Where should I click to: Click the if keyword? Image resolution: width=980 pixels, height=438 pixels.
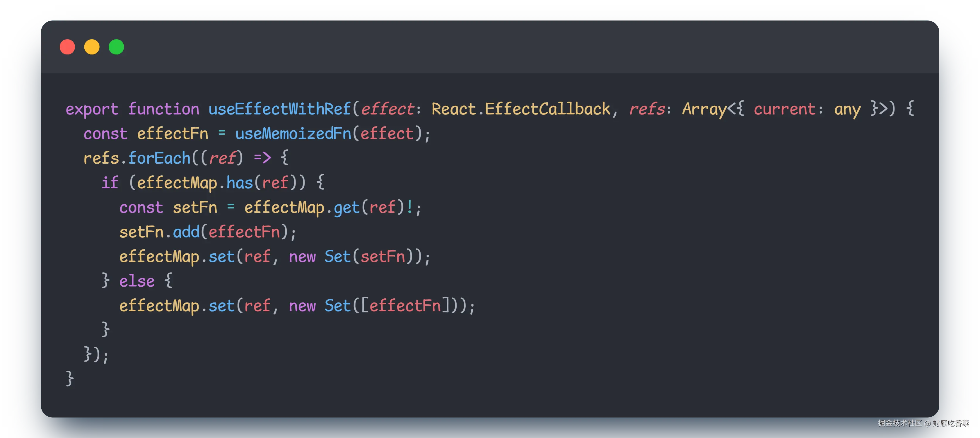point(110,183)
